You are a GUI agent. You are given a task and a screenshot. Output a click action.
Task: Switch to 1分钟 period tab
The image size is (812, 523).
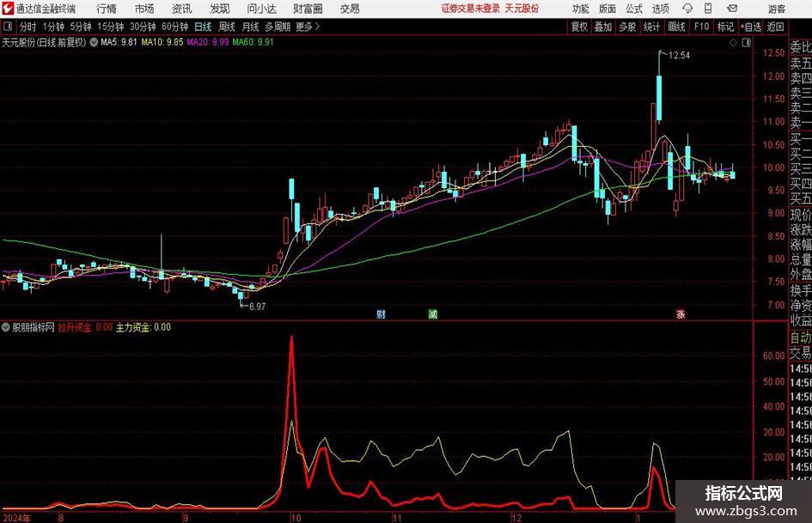coord(53,27)
